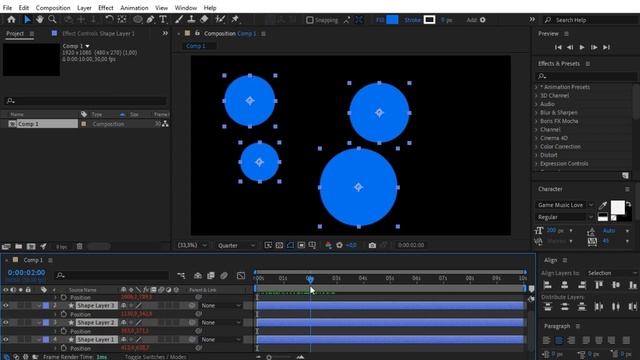Viewport: 640px width, 360px height.
Task: Open Shape Layer 1 parent None dropdown
Action: [220, 340]
